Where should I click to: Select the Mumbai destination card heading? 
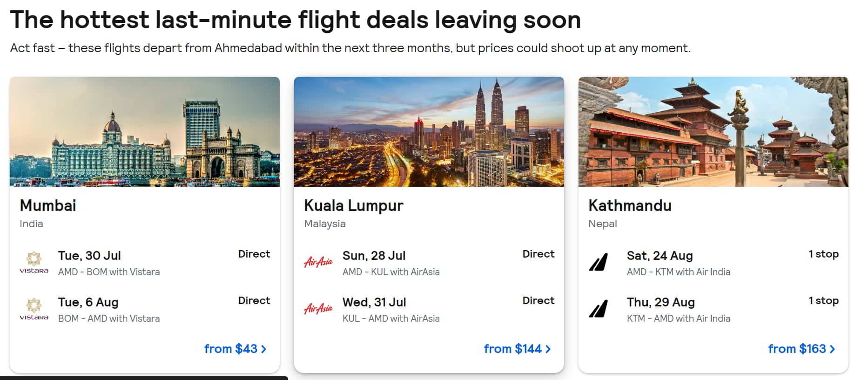pos(48,205)
